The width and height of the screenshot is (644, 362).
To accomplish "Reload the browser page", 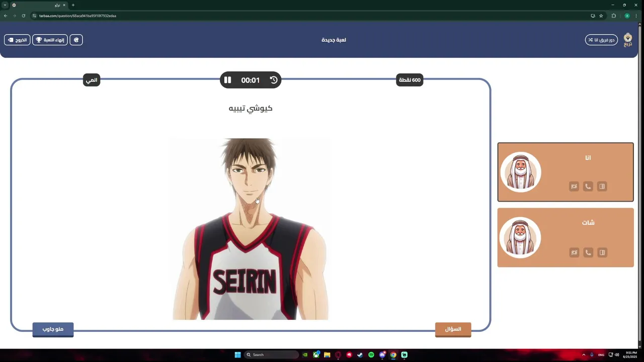I will click(x=23, y=16).
